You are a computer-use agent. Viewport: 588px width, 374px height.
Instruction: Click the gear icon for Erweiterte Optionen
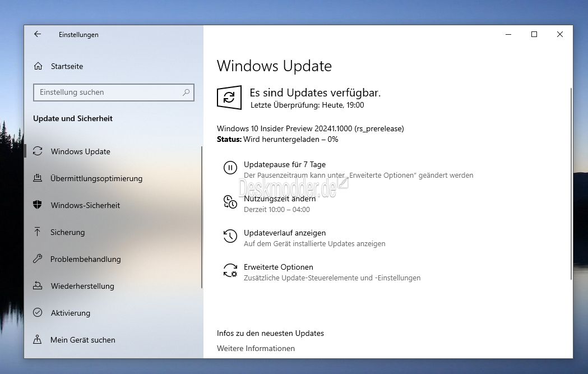[x=230, y=270]
